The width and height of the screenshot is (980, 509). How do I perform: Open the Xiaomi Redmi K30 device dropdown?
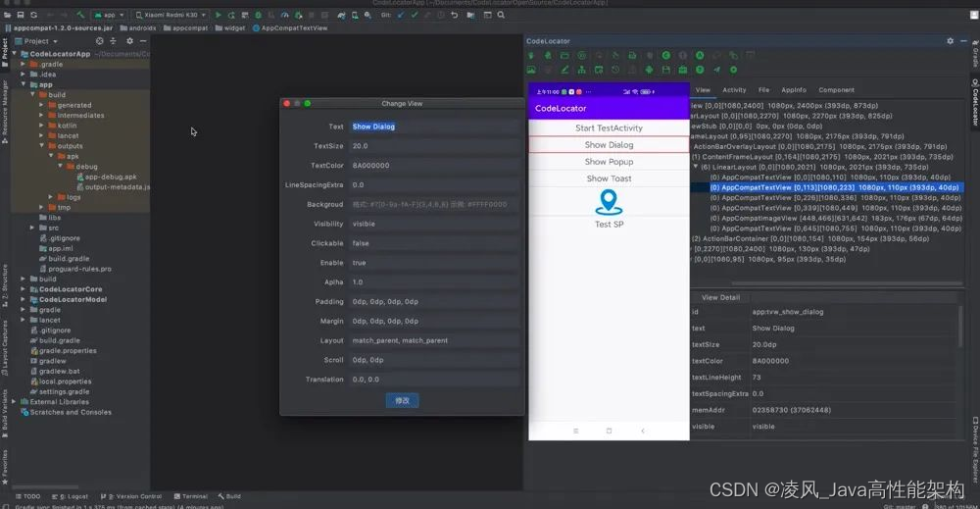click(x=171, y=15)
